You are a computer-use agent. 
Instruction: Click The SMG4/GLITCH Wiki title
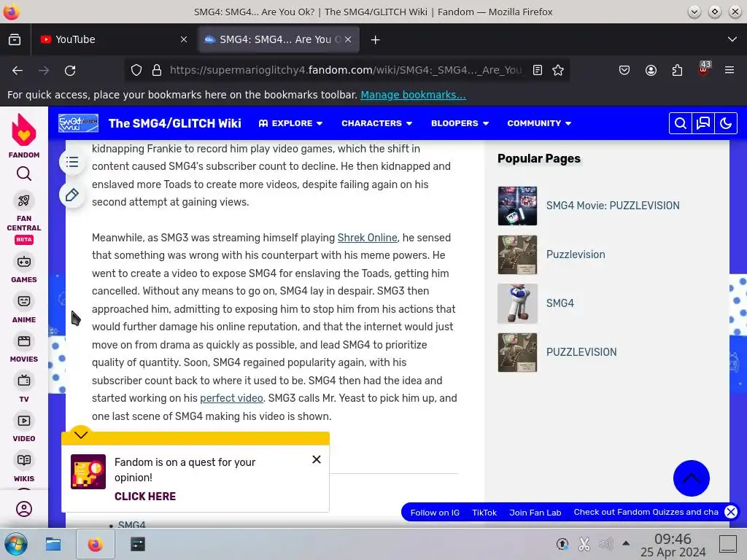click(175, 123)
